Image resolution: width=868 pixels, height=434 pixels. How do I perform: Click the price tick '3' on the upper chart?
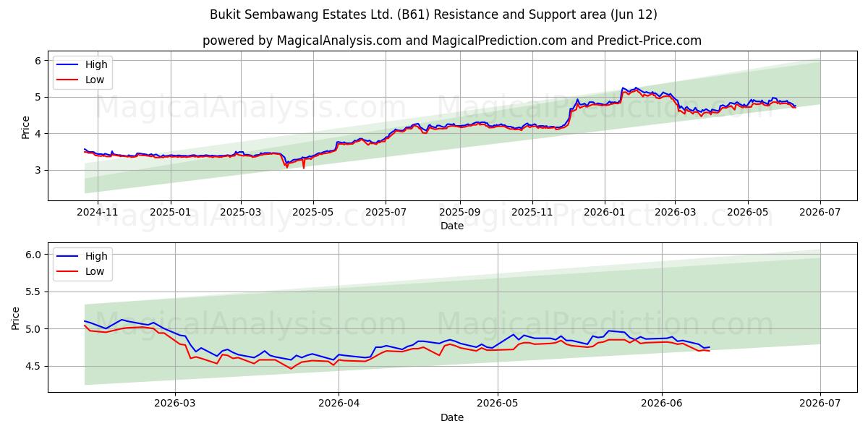[x=39, y=170]
